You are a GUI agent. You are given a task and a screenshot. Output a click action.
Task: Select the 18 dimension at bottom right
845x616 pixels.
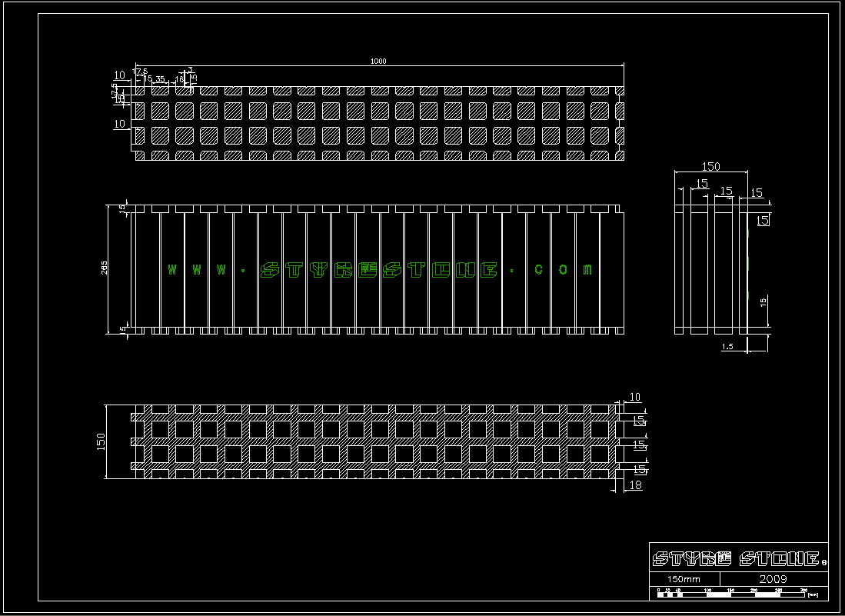click(635, 484)
